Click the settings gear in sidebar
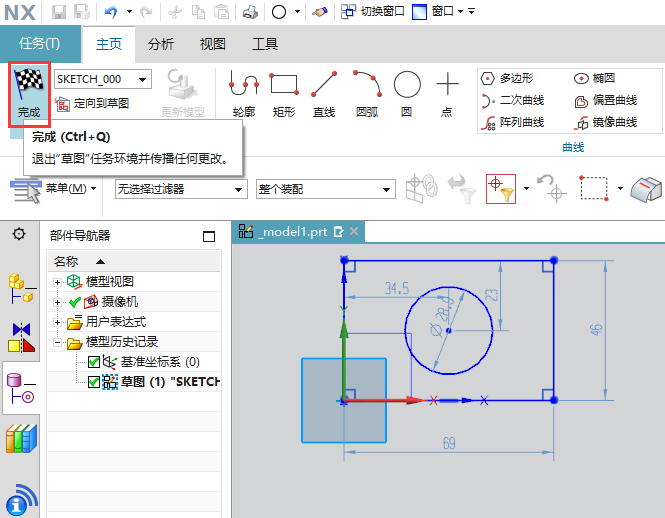Viewport: 665px width, 518px height. click(x=19, y=234)
